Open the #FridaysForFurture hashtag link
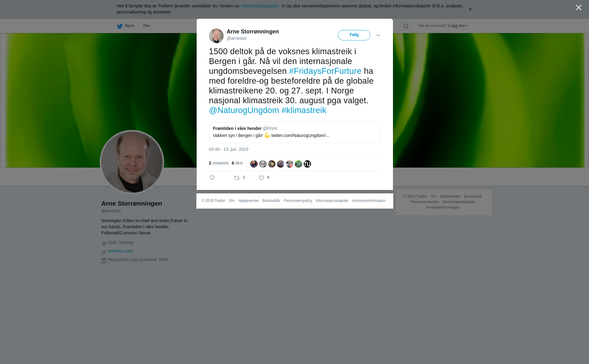Image resolution: width=589 pixels, height=364 pixels. (x=325, y=71)
